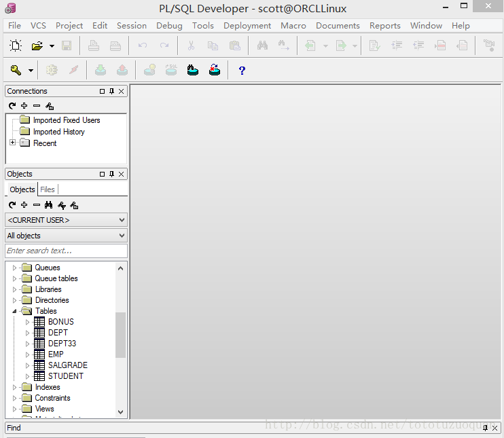Click the Execute gear icon
504x438 pixels.
click(52, 70)
